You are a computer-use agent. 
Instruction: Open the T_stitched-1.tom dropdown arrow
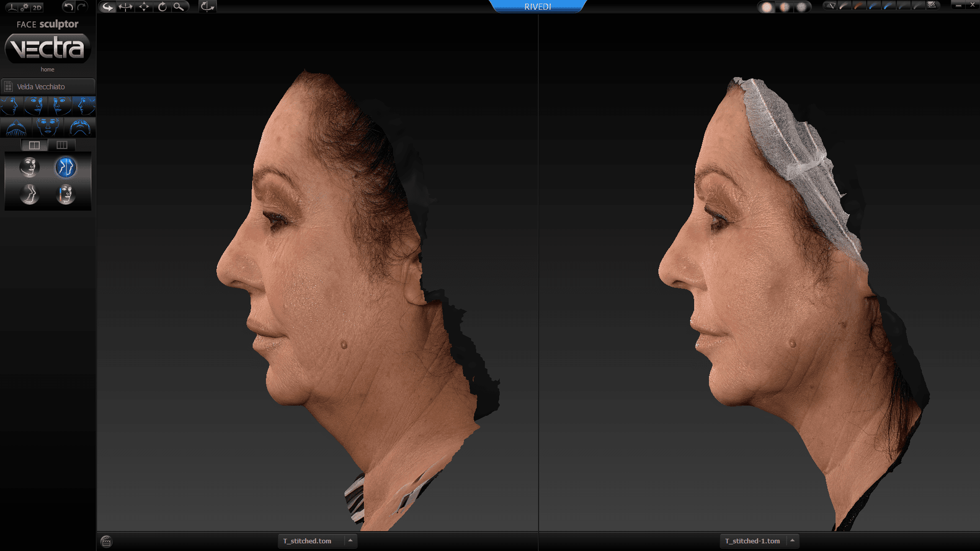(792, 541)
